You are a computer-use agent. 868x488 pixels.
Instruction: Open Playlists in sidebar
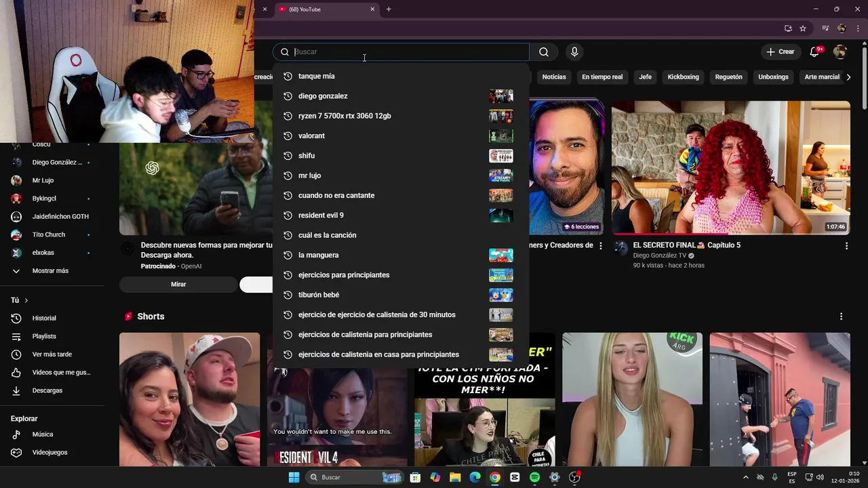coord(52,336)
